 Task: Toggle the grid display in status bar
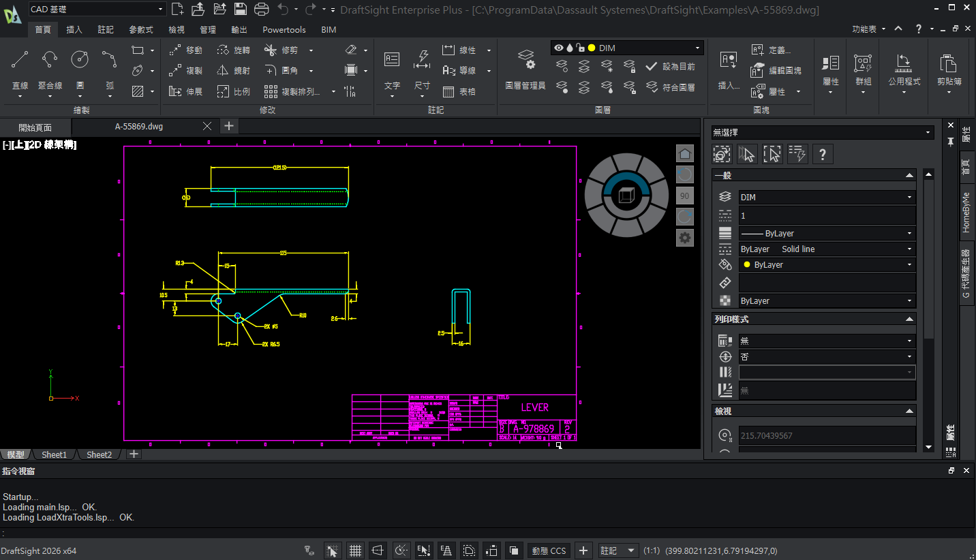pyautogui.click(x=355, y=550)
